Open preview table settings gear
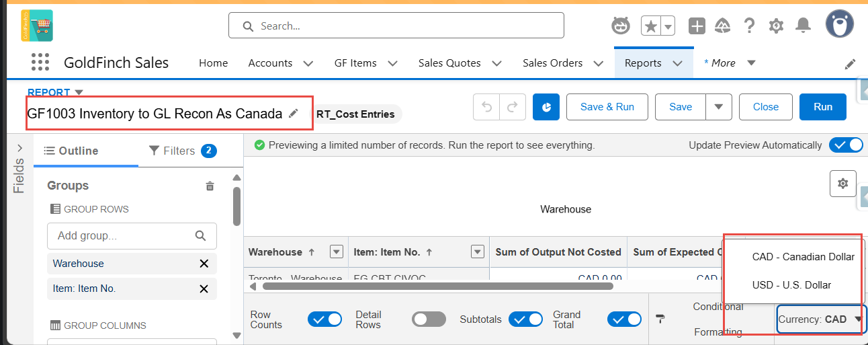Viewport: 868px width, 345px height. click(843, 184)
